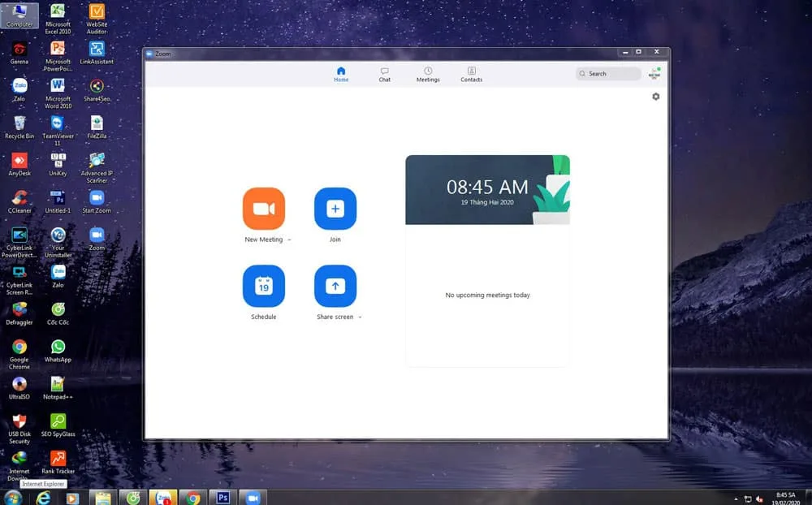Screen dimensions: 812x505
Task: Select the Home tab
Action: pyautogui.click(x=341, y=74)
